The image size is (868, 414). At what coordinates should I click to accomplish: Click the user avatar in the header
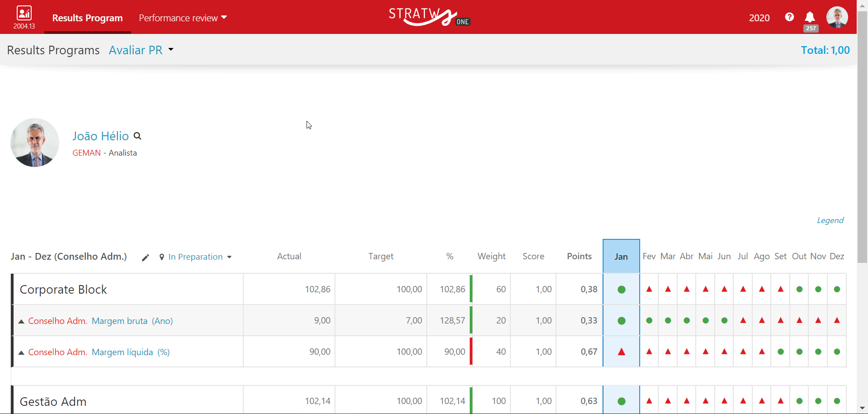click(x=837, y=17)
